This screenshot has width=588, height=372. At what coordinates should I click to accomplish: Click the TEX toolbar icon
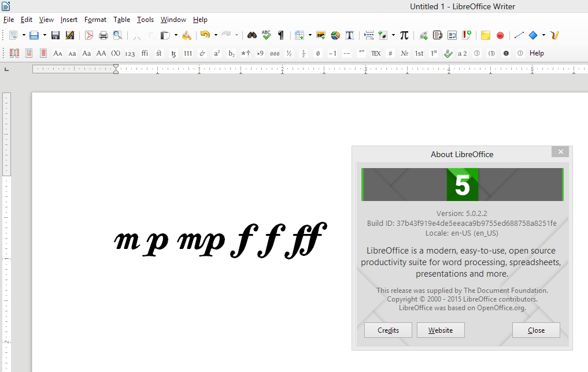(375, 53)
